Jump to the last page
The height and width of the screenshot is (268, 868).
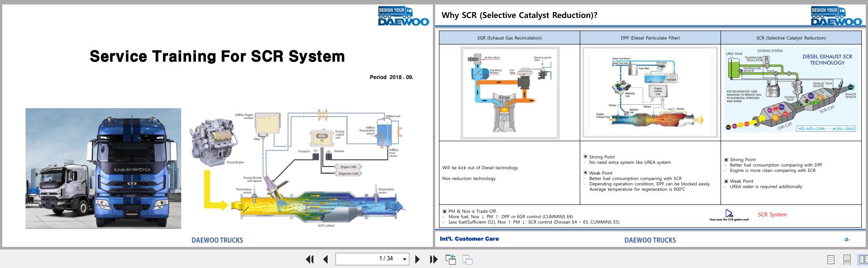tap(433, 259)
